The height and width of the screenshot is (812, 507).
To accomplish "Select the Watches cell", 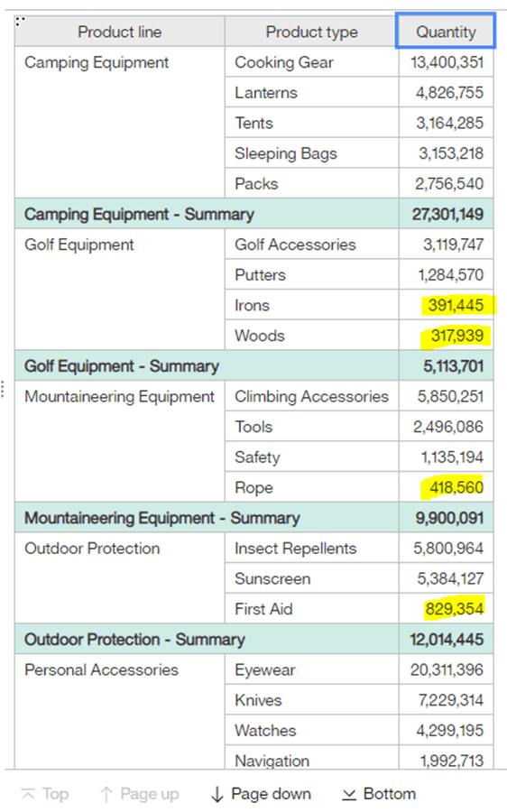I will [x=312, y=730].
